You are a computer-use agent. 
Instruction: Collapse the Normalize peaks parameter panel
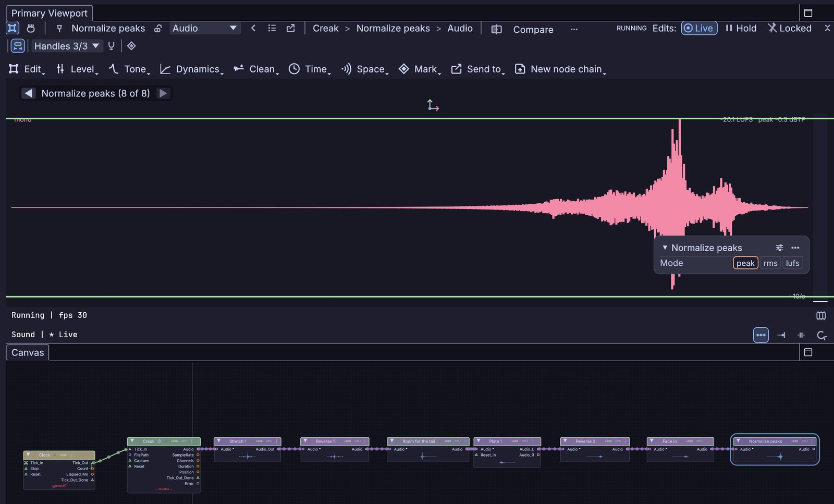coord(665,248)
